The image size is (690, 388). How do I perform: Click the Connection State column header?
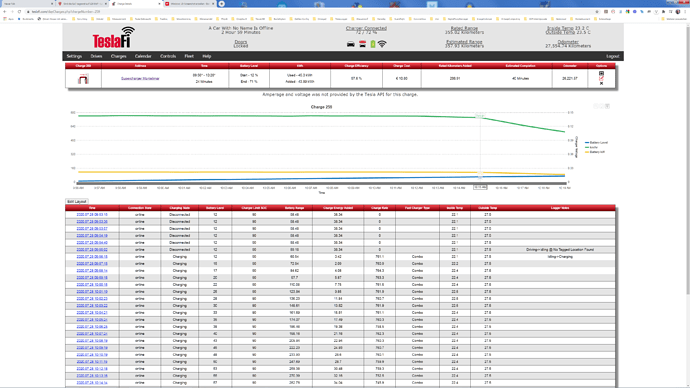(140, 208)
